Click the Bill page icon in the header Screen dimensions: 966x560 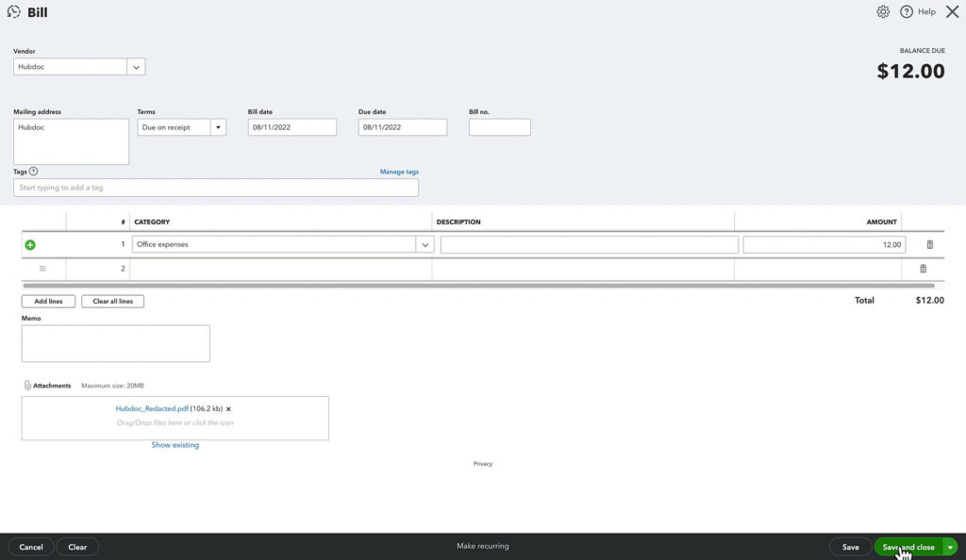click(12, 11)
